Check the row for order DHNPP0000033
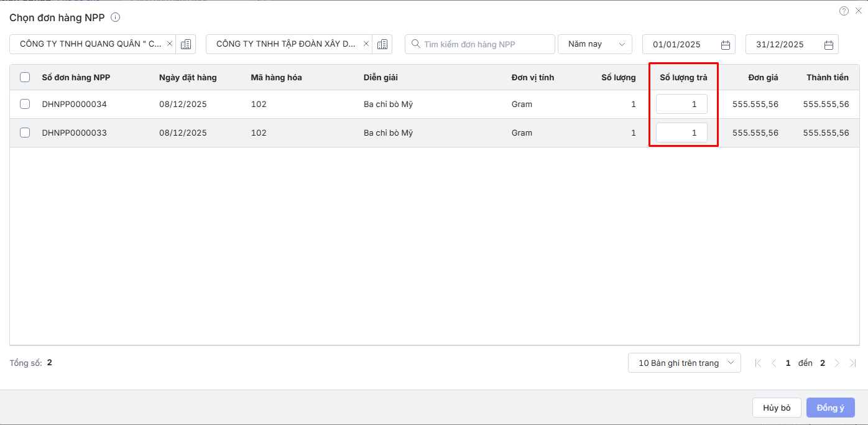Image resolution: width=868 pixels, height=425 pixels. coord(25,133)
